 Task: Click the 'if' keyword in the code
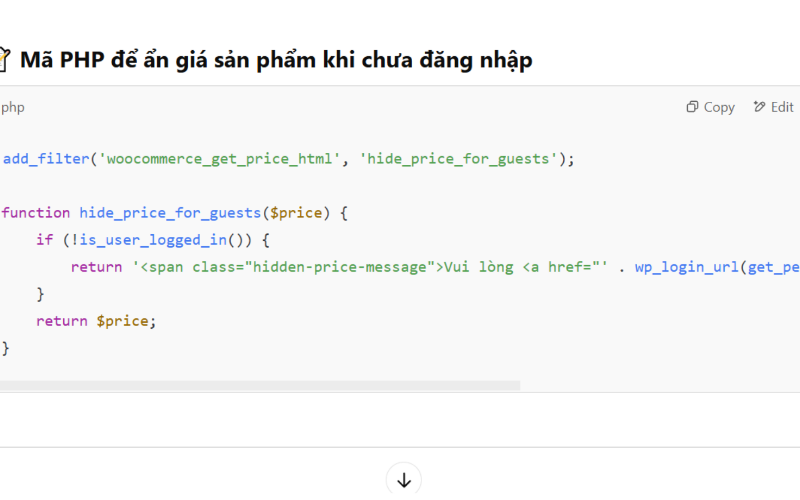(44, 240)
